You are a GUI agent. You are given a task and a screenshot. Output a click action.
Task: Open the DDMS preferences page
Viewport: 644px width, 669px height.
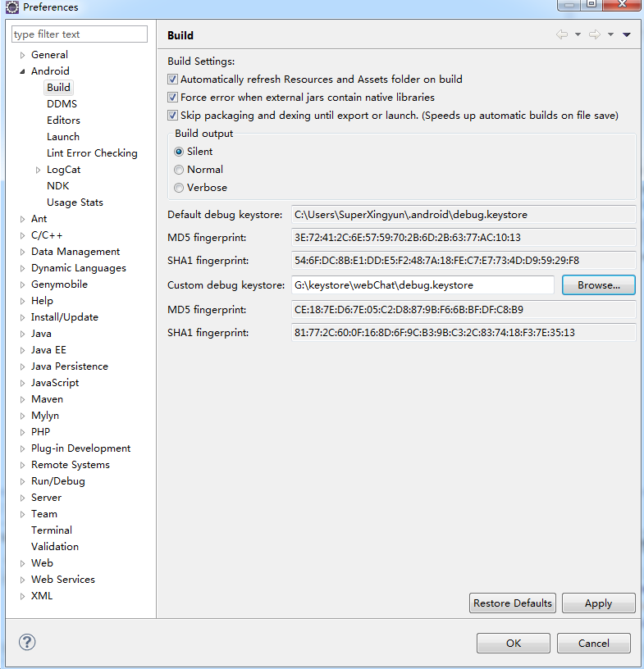point(62,104)
